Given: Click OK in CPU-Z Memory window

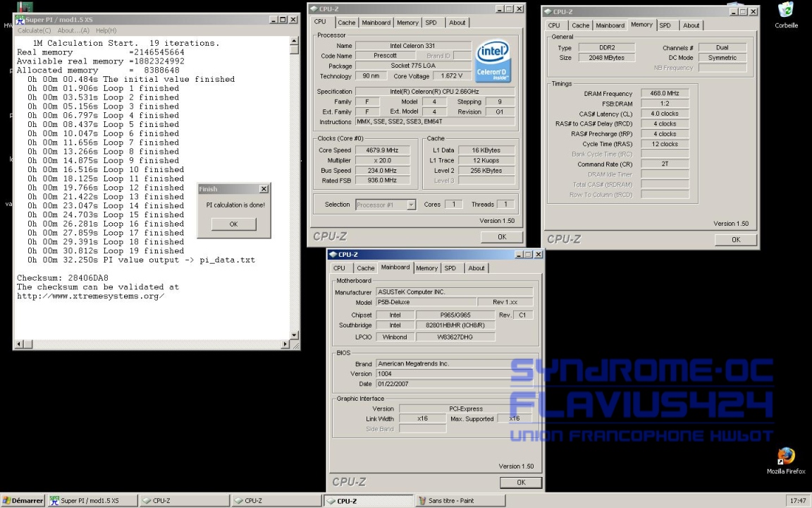Looking at the screenshot, I should (x=736, y=239).
